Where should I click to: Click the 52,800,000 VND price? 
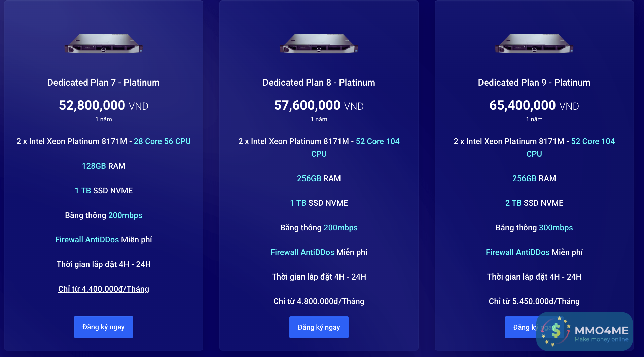click(104, 106)
